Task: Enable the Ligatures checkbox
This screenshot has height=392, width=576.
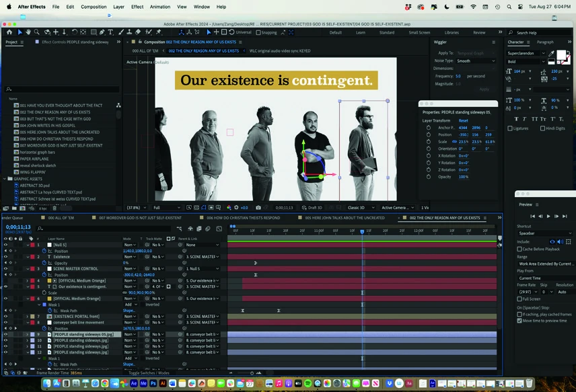Action: 510,128
